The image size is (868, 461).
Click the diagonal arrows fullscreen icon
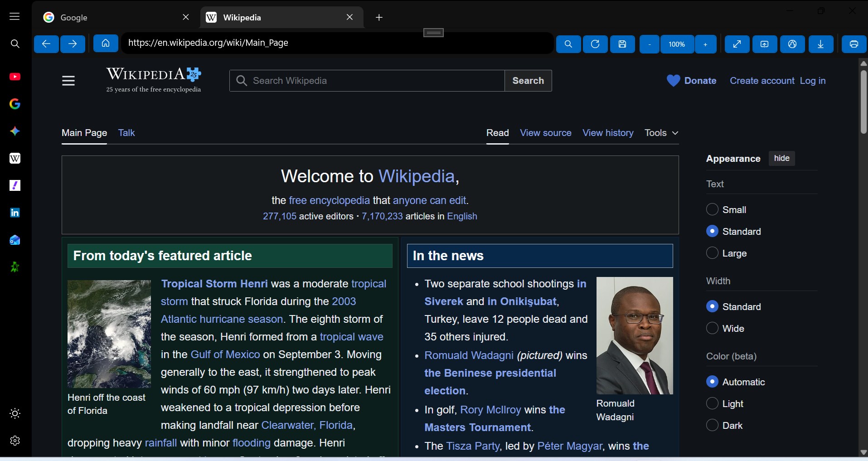pos(737,44)
